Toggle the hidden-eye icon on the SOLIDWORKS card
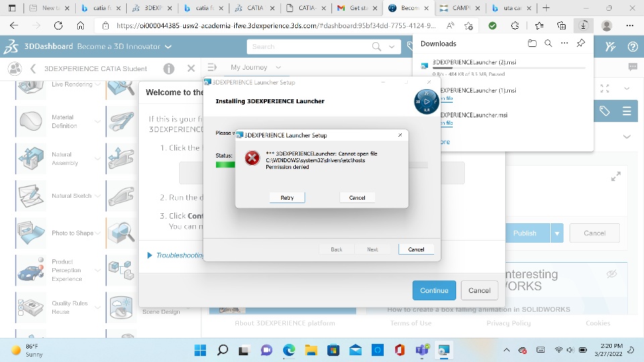This screenshot has width=644, height=362. coord(612,274)
